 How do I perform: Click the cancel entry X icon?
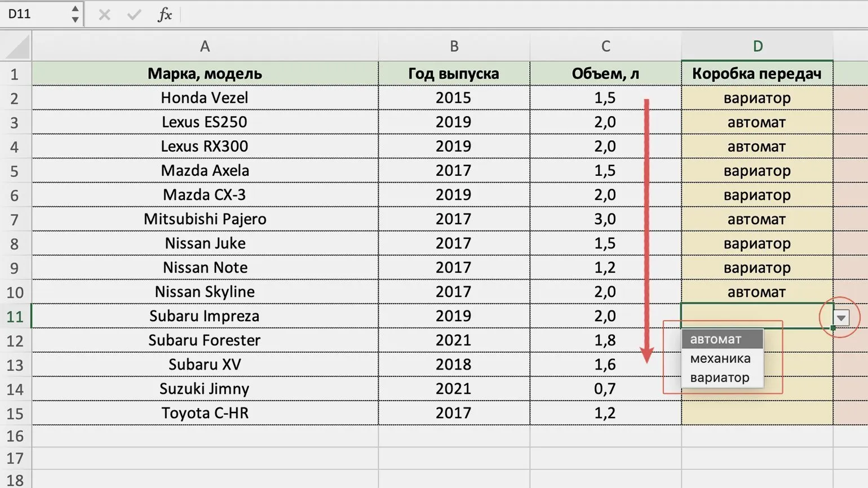104,15
